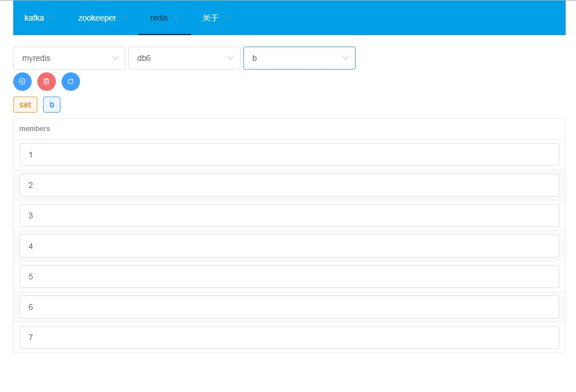Image resolution: width=576 pixels, height=392 pixels.
Task: Click the blue add key plus icon
Action: [x=22, y=82]
